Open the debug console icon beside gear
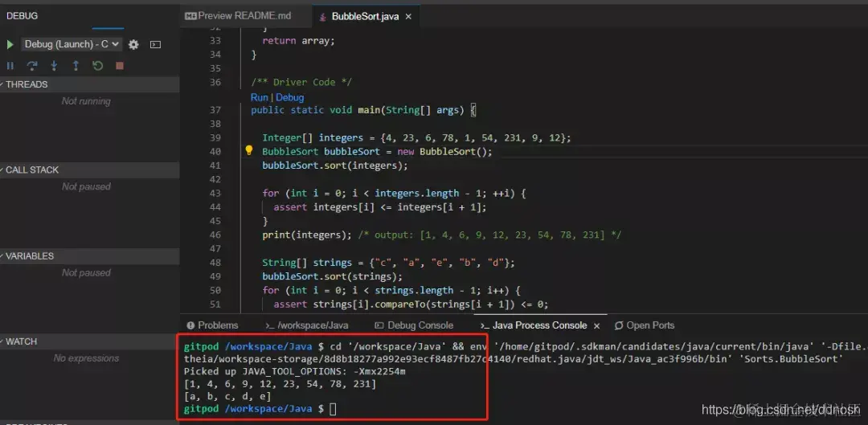The image size is (868, 425). 156,44
